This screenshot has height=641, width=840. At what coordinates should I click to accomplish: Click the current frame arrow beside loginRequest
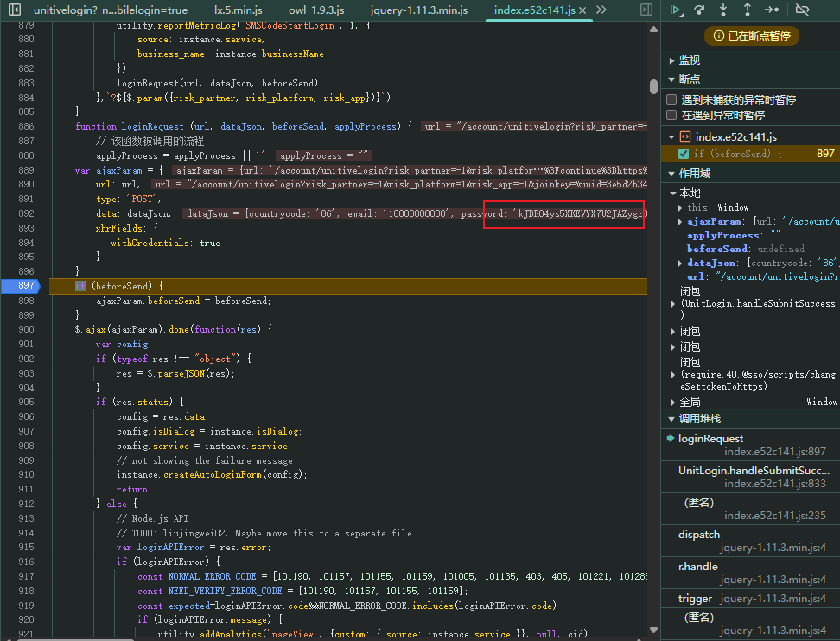click(670, 438)
